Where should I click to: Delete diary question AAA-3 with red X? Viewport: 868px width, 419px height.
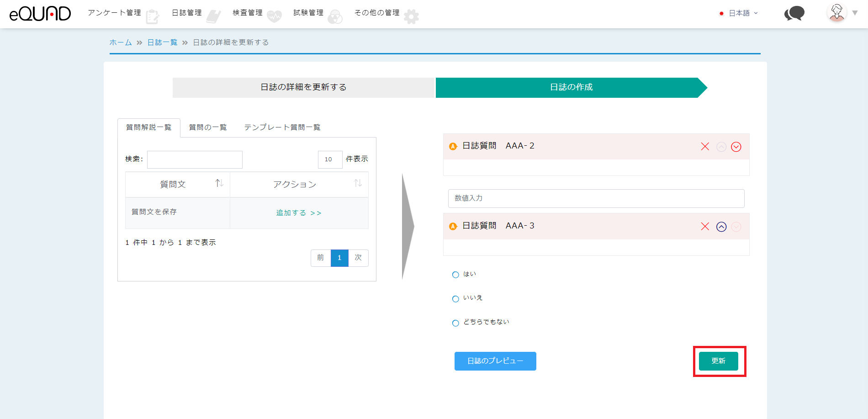[705, 227]
